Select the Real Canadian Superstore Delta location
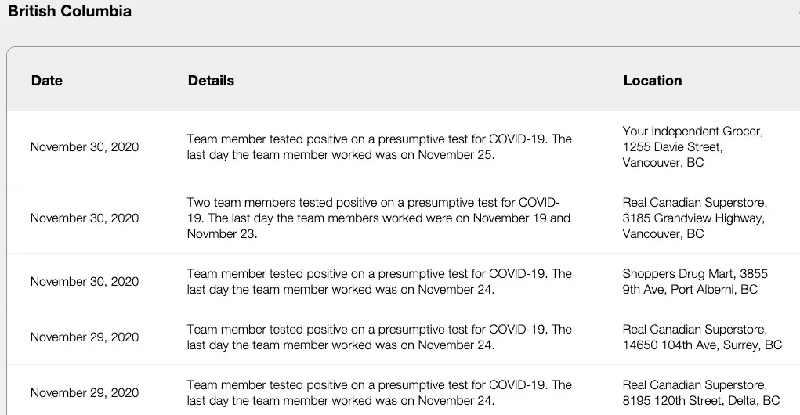Viewport: 800px width, 415px height. tap(701, 393)
